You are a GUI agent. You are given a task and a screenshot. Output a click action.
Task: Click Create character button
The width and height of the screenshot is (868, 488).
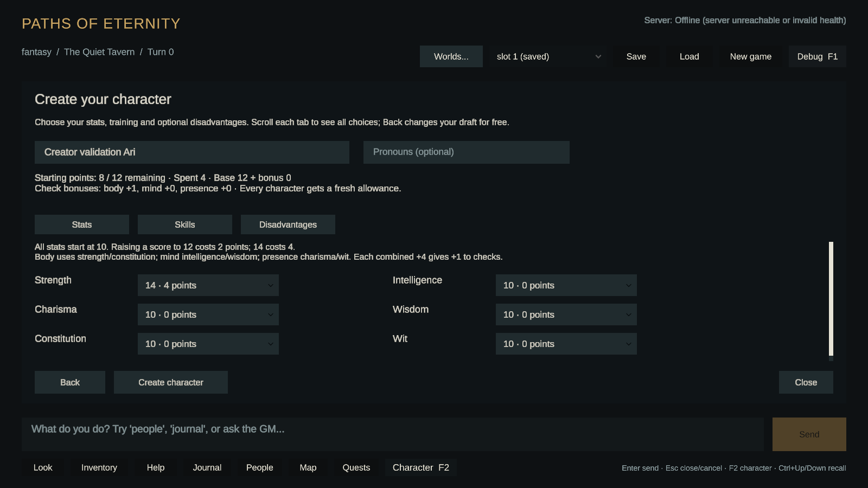[171, 382]
